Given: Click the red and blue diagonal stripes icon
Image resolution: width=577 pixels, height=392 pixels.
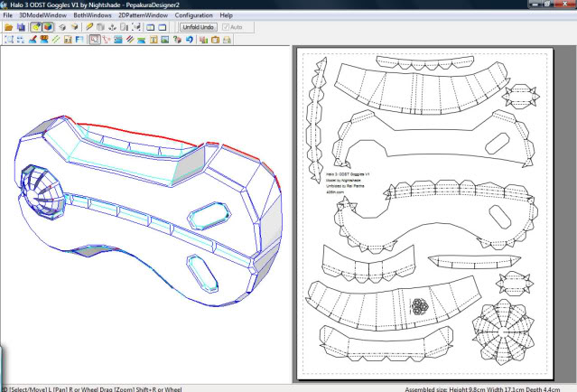Looking at the screenshot, I should click(130, 40).
